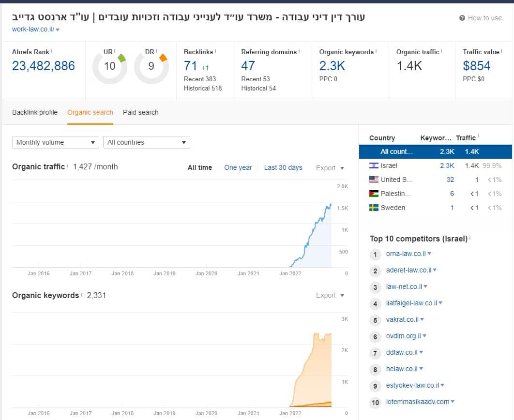Click Israel keyword count 2.3K

click(447, 166)
